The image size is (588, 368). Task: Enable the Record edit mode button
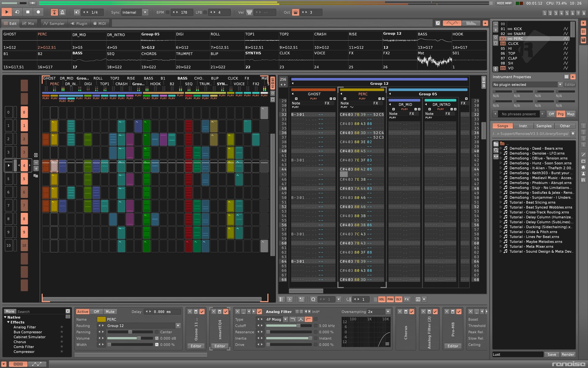click(x=38, y=12)
